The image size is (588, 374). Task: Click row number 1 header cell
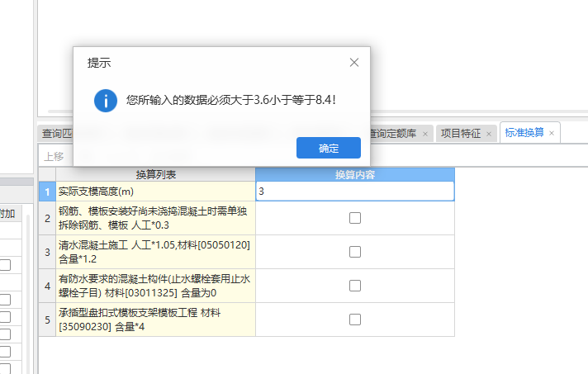tap(47, 192)
